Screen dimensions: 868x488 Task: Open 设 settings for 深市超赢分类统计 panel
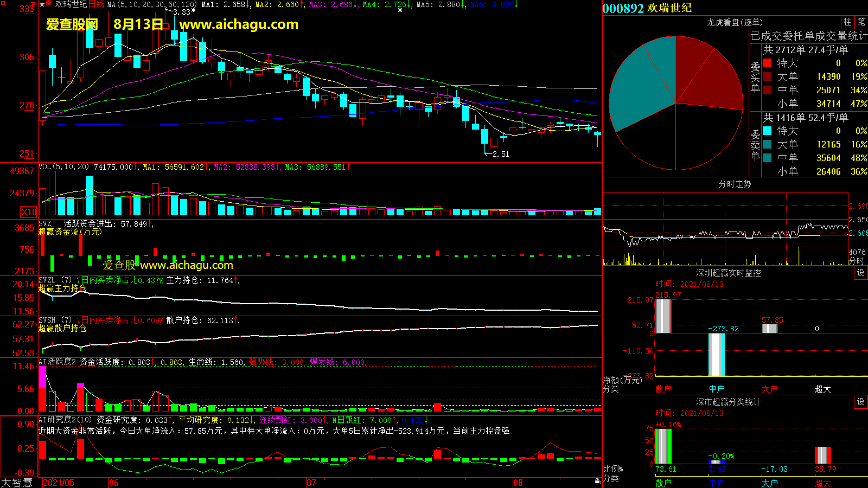(861, 402)
